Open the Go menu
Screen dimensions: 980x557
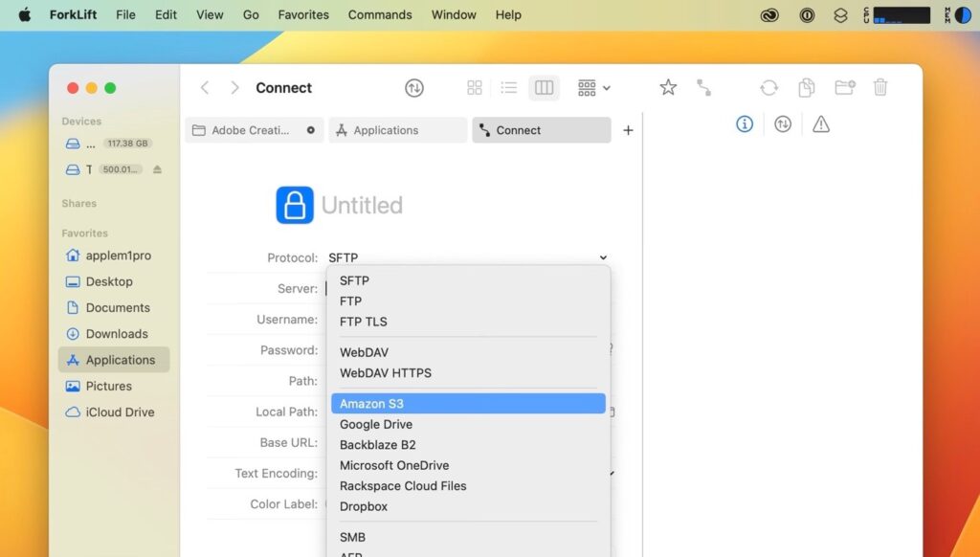click(251, 14)
